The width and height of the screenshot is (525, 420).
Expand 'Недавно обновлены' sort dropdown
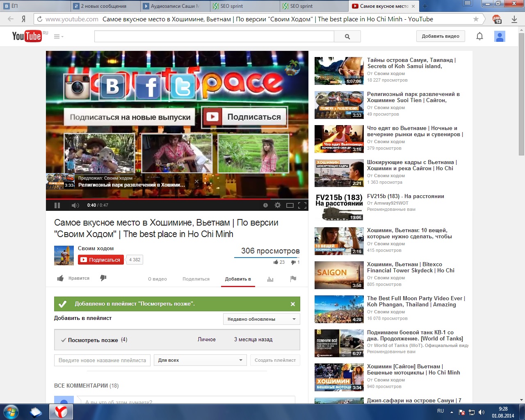(261, 319)
